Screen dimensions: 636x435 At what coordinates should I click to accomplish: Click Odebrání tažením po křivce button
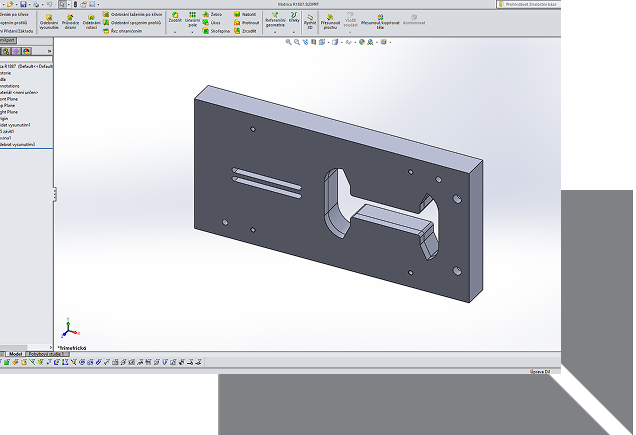pos(132,15)
